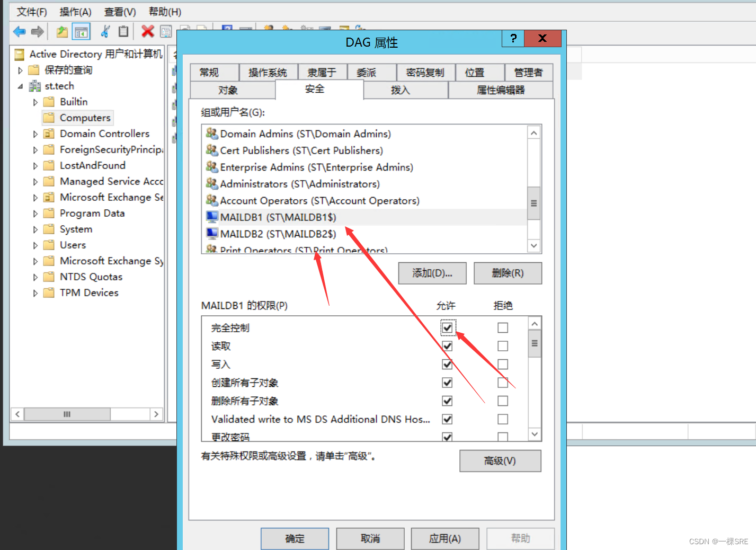Expand the System node arrow

(35, 229)
